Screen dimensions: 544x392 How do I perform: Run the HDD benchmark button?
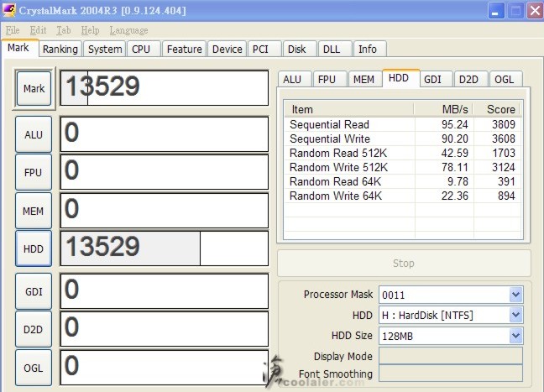34,248
